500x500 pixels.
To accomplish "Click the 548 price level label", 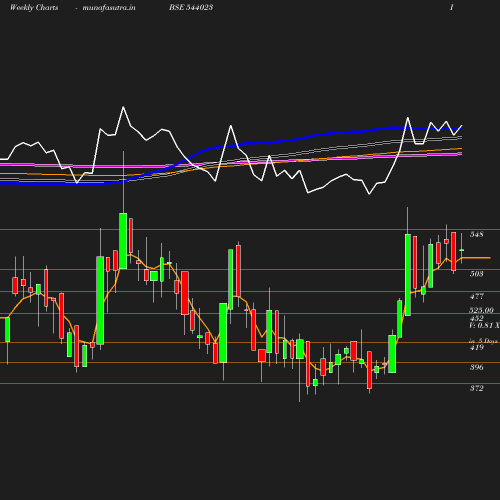I will tap(477, 234).
